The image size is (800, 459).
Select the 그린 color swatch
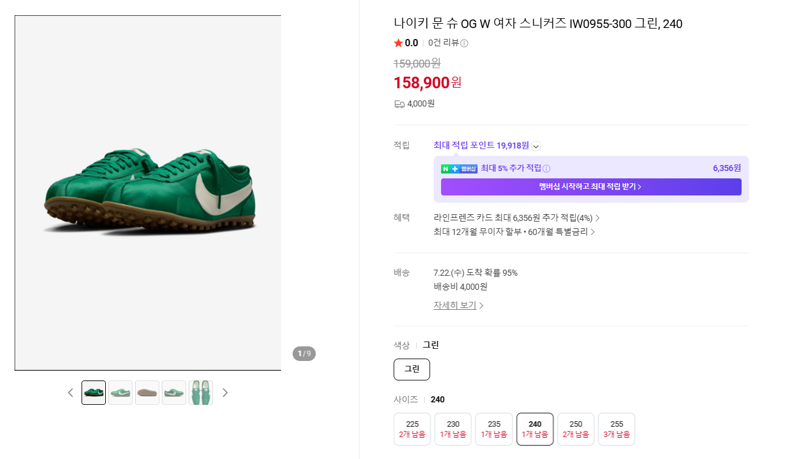[x=412, y=369]
